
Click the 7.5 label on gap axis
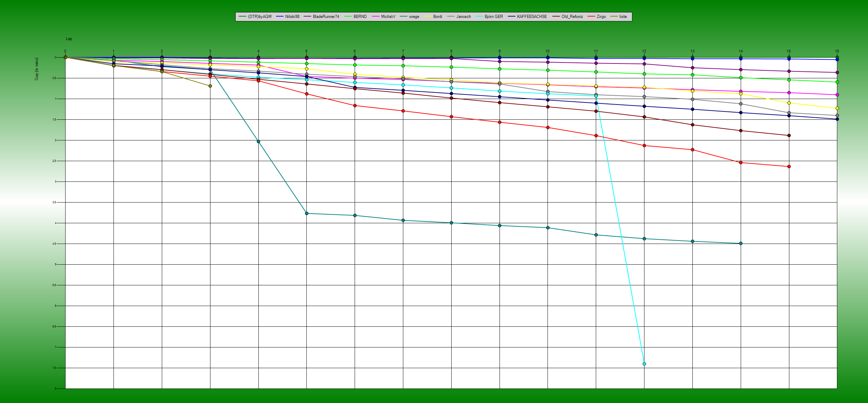point(54,368)
